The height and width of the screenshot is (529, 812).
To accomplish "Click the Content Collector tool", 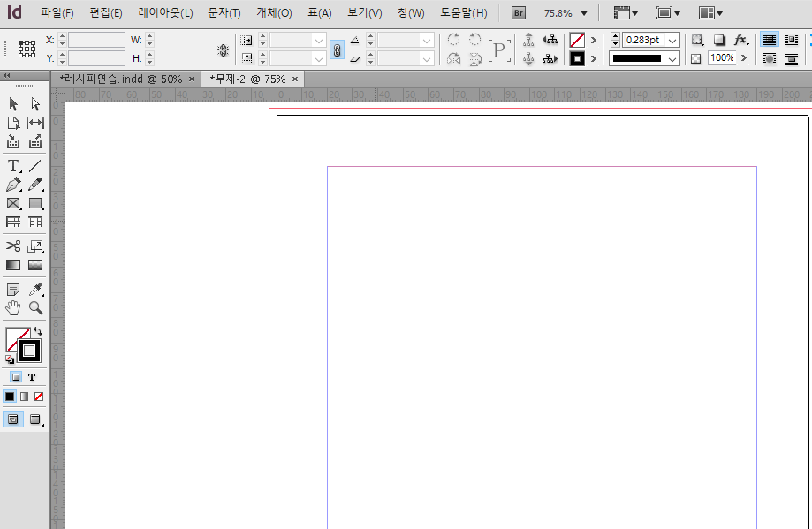I will tap(13, 141).
